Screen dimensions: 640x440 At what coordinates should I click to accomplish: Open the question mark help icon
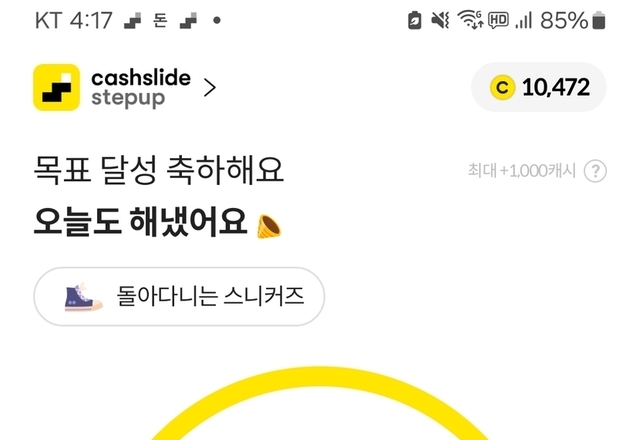coord(595,171)
